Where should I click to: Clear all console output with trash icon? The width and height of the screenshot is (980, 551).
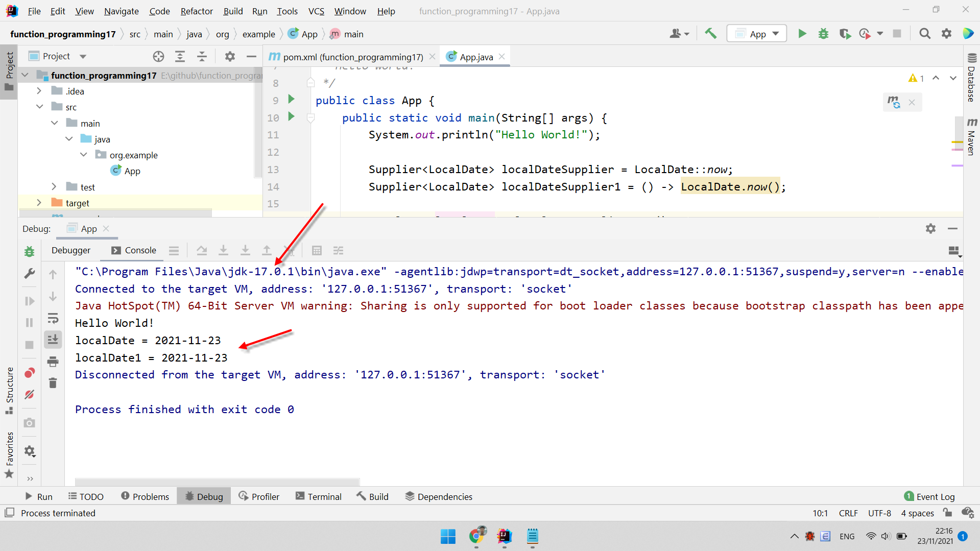pyautogui.click(x=53, y=383)
